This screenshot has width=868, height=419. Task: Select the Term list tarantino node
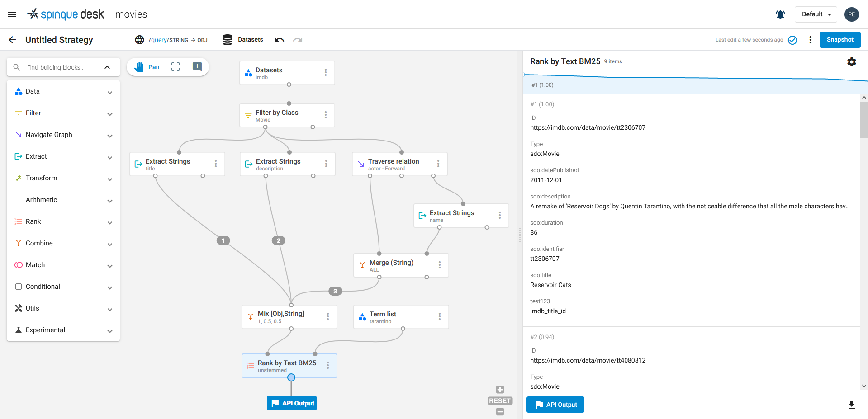point(401,317)
